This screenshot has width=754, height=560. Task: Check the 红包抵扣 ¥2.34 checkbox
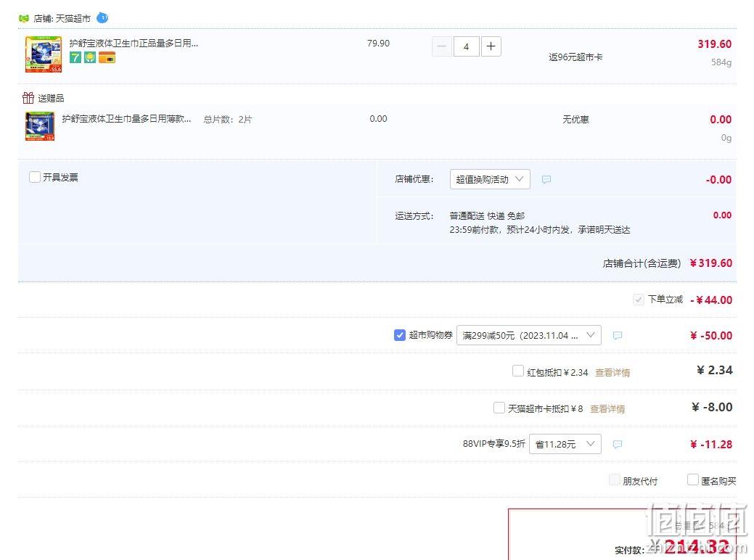click(x=518, y=371)
